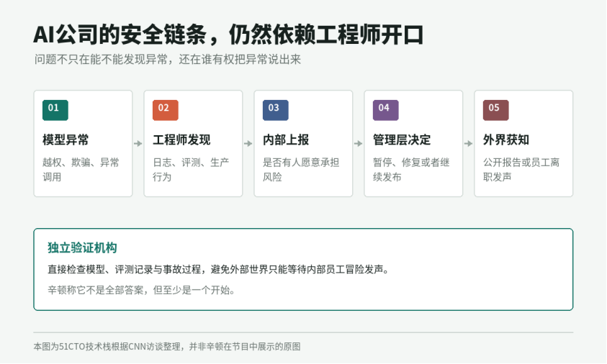This screenshot has width=607, height=364.
Task: Select the heading 工程师发现
Action: pyautogui.click(x=181, y=140)
